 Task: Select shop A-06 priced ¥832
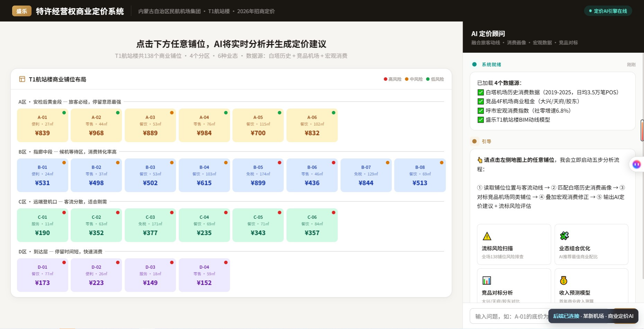312,125
